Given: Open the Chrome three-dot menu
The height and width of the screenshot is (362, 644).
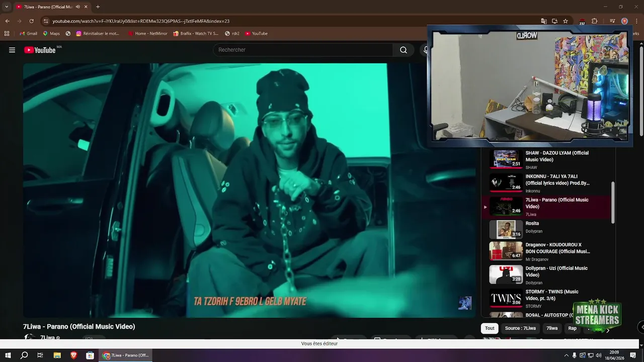Looking at the screenshot, I should [x=635, y=21].
